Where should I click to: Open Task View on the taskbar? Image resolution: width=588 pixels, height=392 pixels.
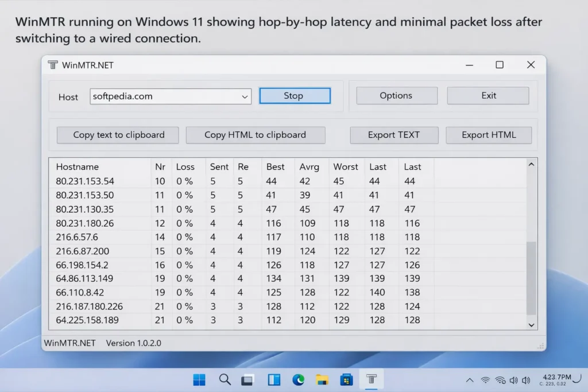(x=247, y=380)
